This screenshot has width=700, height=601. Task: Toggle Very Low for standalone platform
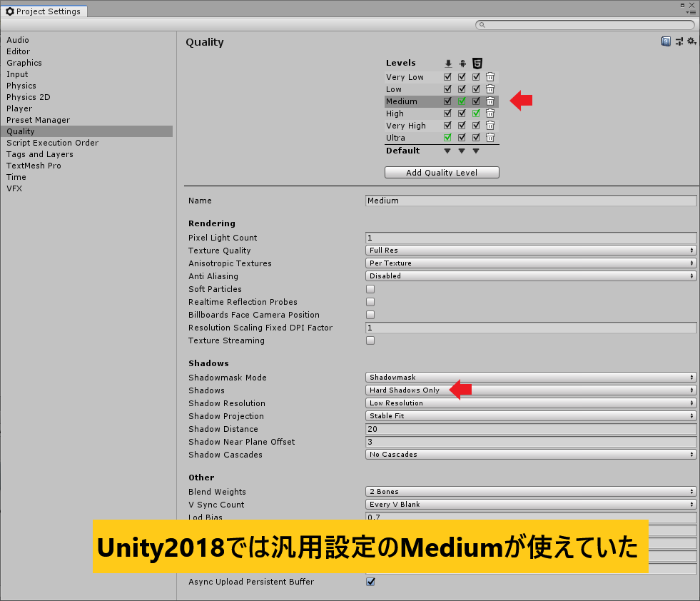click(447, 77)
